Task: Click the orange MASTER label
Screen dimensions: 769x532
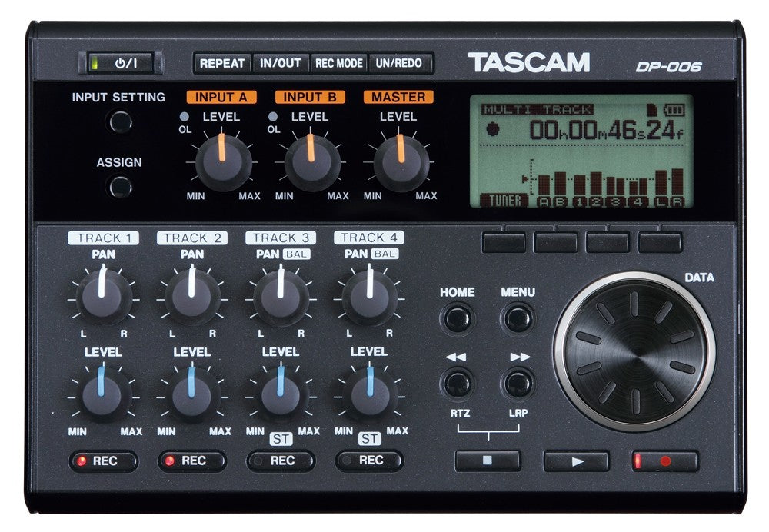Action: [x=398, y=97]
